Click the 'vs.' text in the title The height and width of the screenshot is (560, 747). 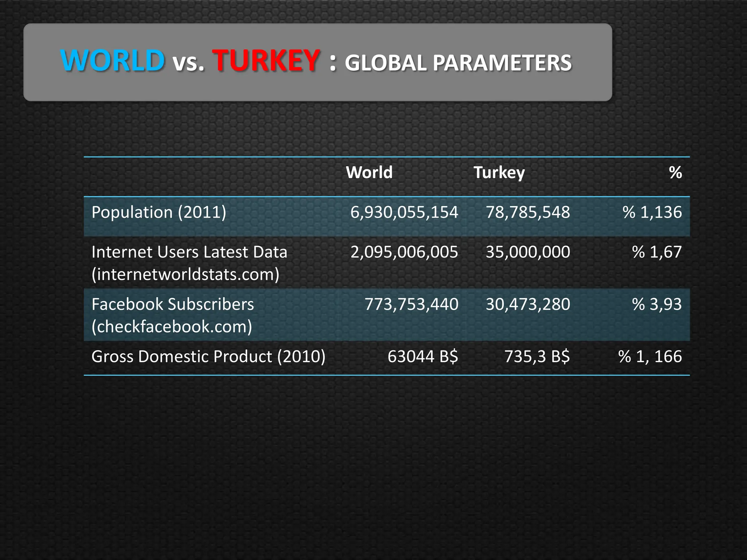188,63
